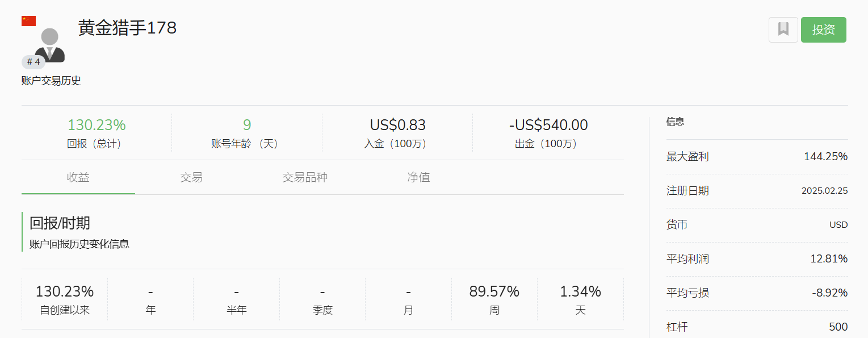Open the 账户交易历史 link
Image resolution: width=868 pixels, height=338 pixels.
point(51,81)
